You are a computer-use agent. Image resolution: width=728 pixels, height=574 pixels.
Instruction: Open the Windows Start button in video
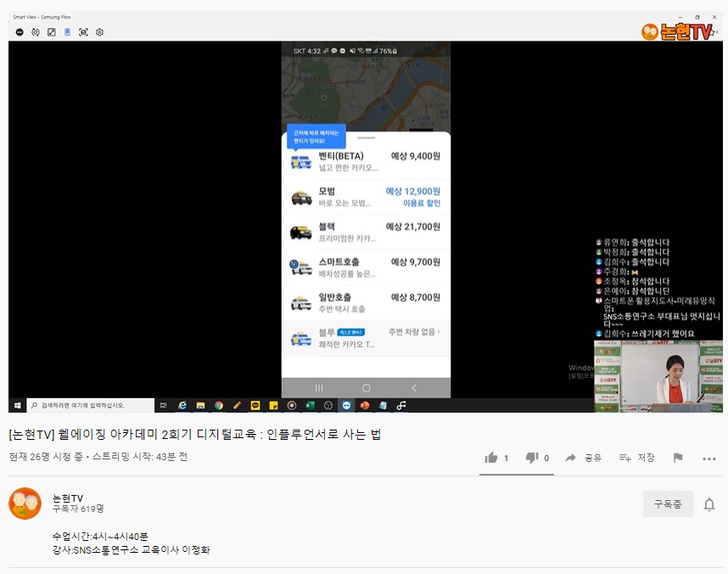click(x=17, y=405)
